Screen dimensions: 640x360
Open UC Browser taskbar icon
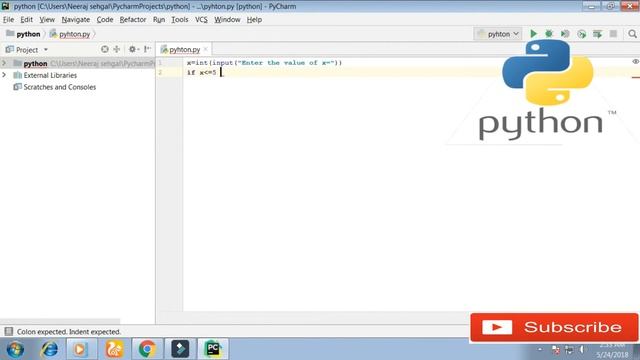click(114, 349)
